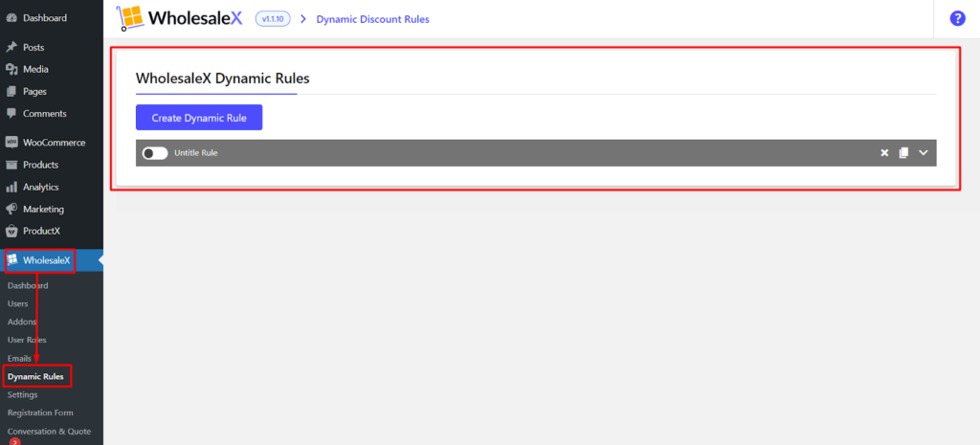980x445 pixels.
Task: Select the WholesaleX menu label
Action: [47, 260]
